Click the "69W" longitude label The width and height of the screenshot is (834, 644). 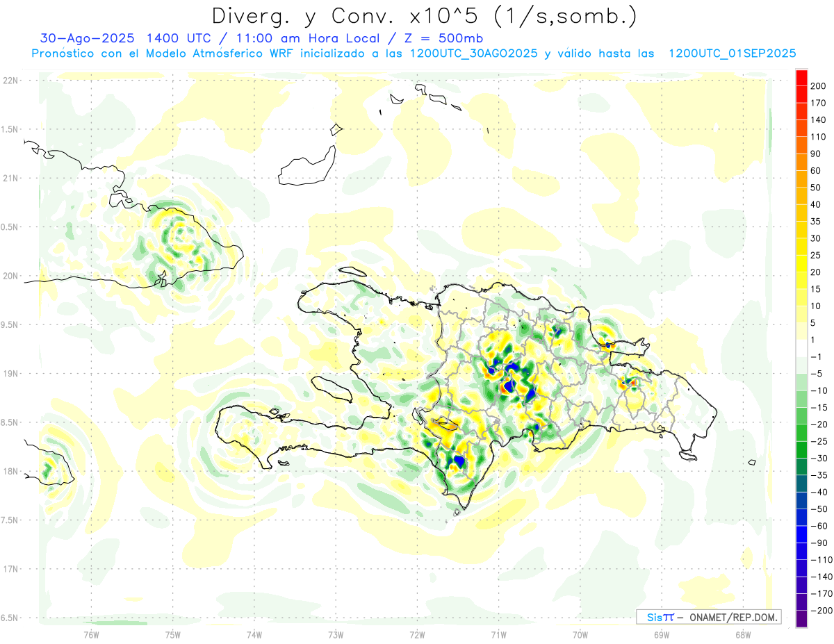tap(662, 634)
